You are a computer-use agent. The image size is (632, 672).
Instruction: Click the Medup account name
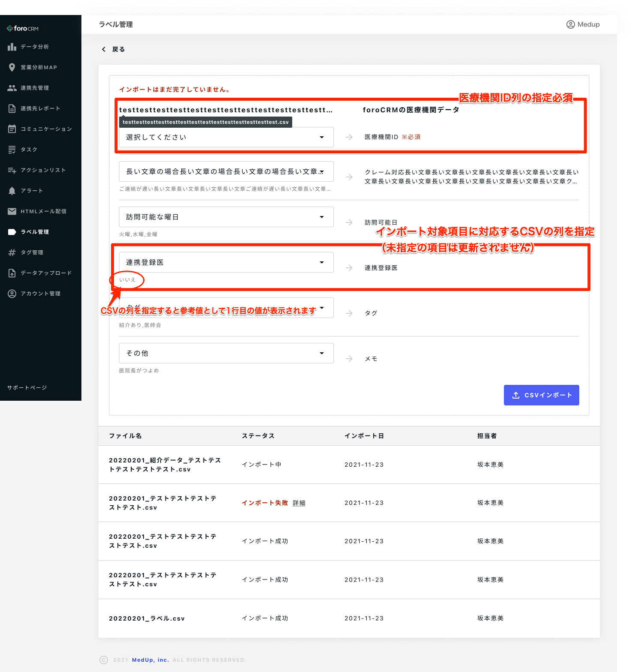pos(588,24)
